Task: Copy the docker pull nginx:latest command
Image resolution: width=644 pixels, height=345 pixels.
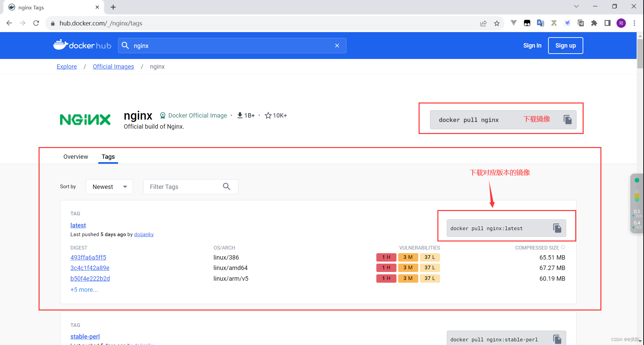Action: tap(557, 228)
